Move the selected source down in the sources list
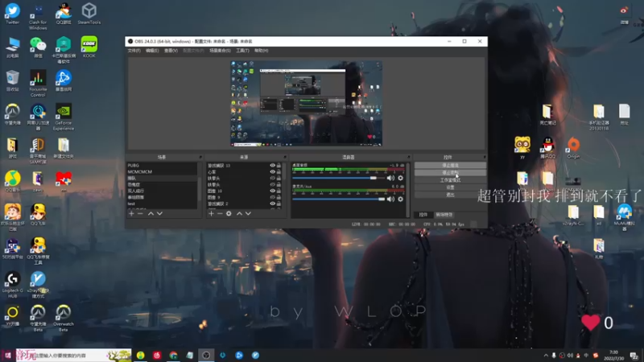The image size is (644, 362). [x=248, y=213]
